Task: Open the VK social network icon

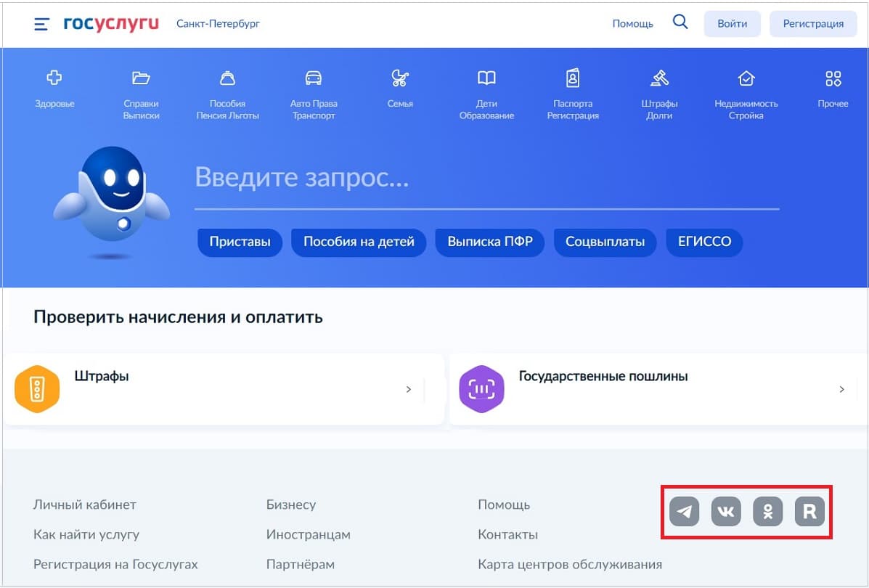Action: [726, 512]
